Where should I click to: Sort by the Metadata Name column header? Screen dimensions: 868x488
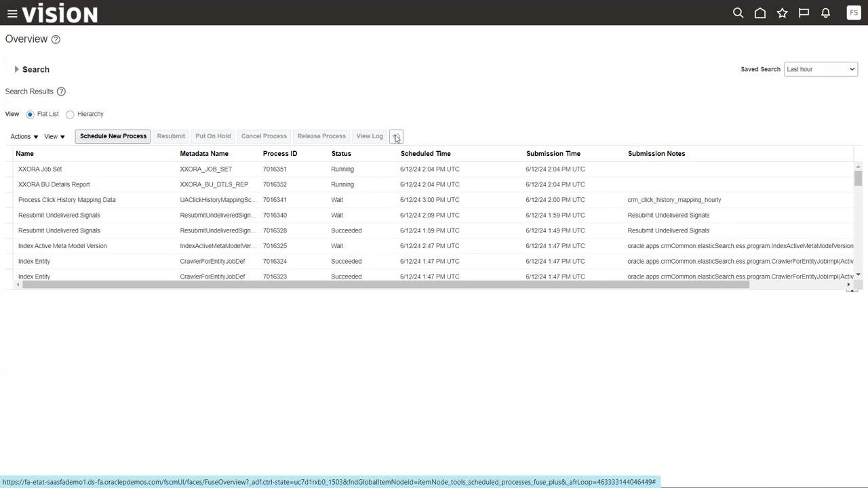pos(204,154)
